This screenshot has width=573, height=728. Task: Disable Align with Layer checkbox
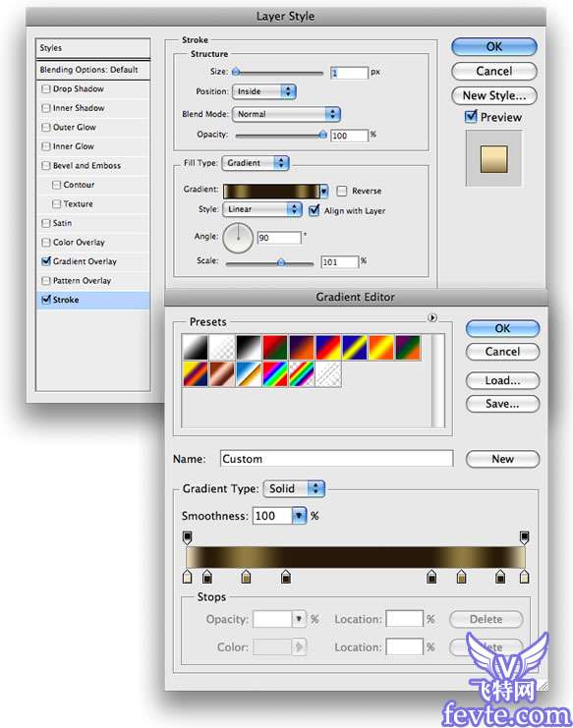[315, 210]
